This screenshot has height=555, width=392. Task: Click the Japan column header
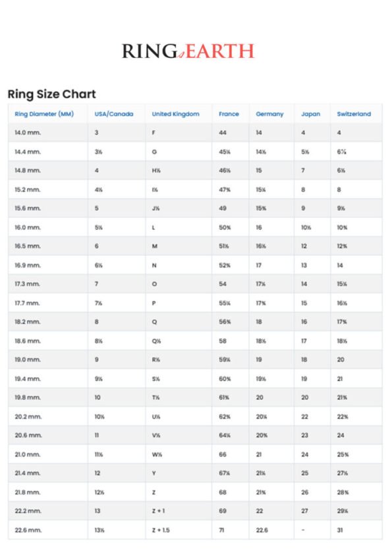click(310, 114)
